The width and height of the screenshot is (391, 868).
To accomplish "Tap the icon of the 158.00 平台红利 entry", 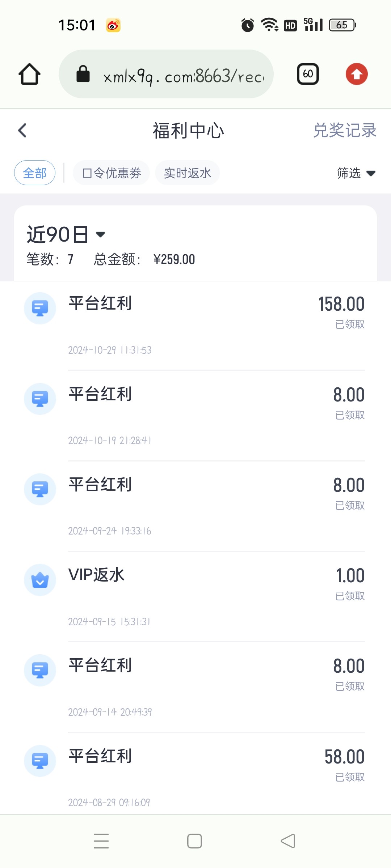I will point(40,308).
